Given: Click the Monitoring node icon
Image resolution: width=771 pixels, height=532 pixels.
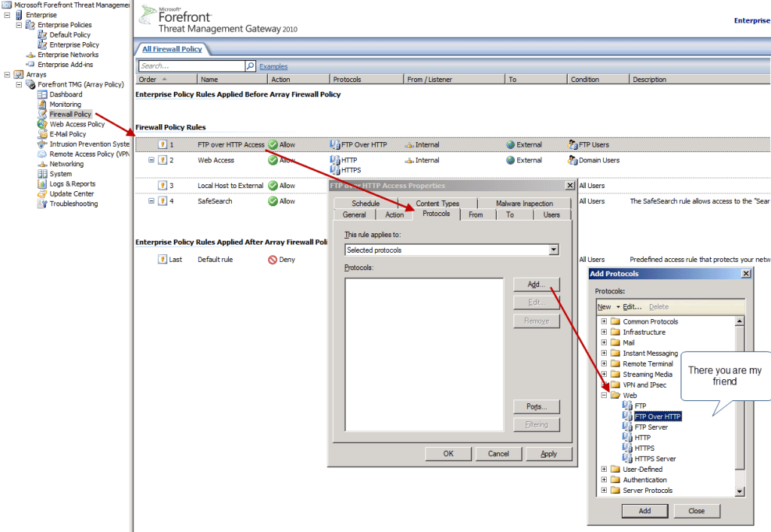Looking at the screenshot, I should [42, 104].
